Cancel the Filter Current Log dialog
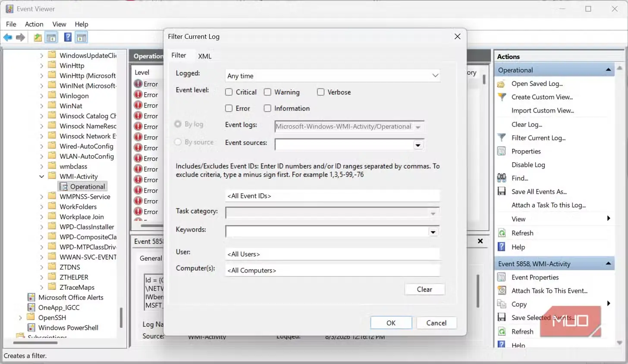Viewport: 628px width, 364px height. 436,323
